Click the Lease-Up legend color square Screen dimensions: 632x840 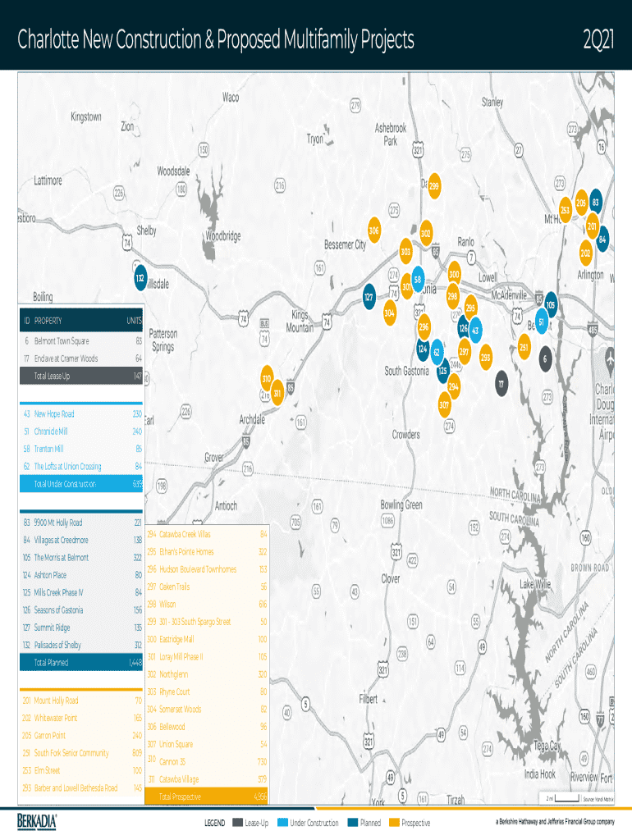[237, 823]
